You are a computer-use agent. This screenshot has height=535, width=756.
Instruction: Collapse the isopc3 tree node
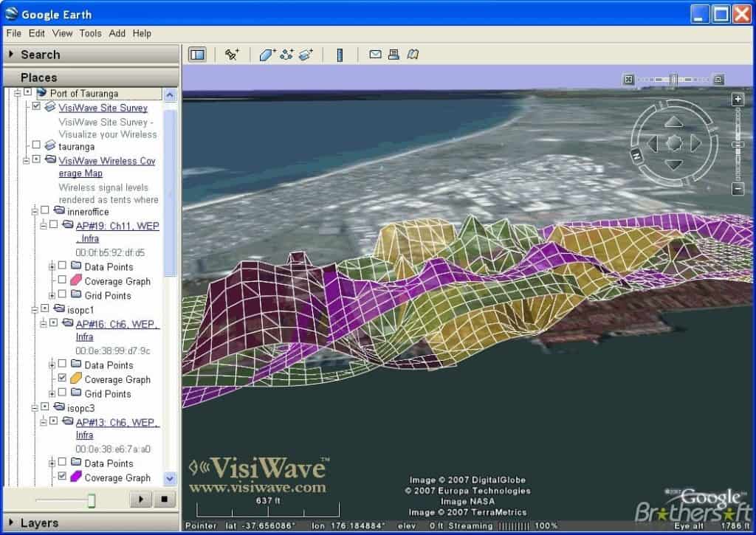tap(35, 408)
